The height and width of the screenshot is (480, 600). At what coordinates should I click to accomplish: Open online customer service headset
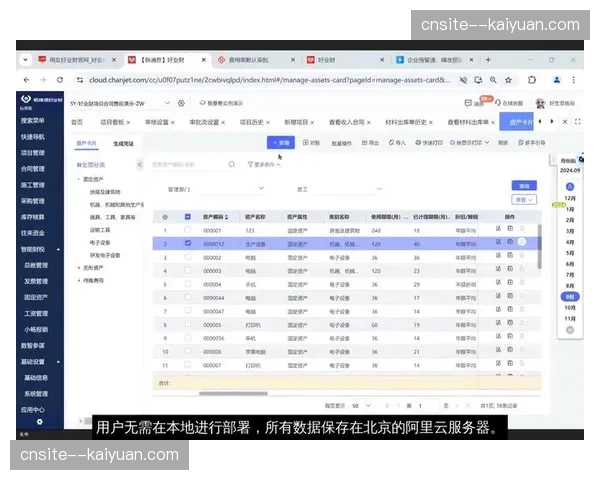(x=497, y=103)
